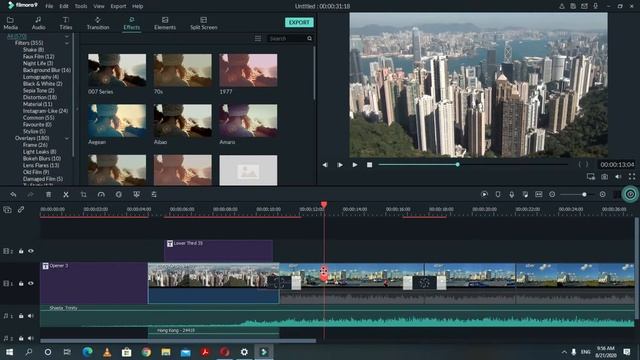Open VLC from the Windows taskbar

tap(107, 352)
